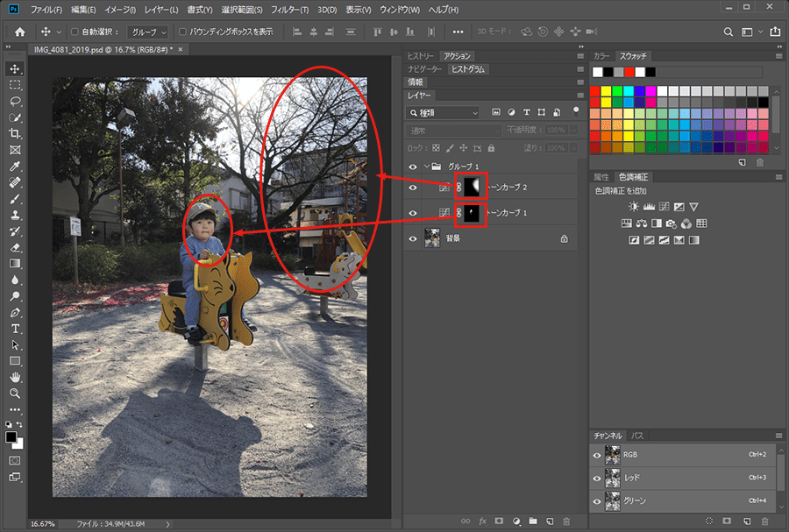Select the Lasso tool

[15, 101]
